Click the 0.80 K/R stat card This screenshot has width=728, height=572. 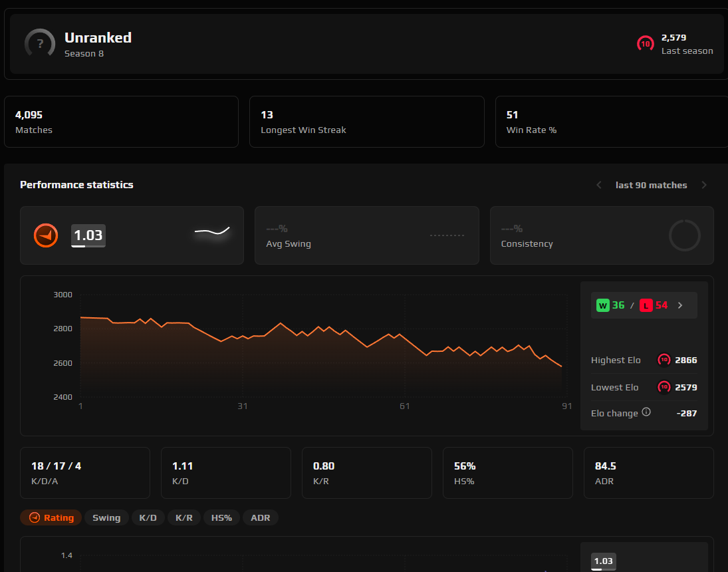(367, 473)
